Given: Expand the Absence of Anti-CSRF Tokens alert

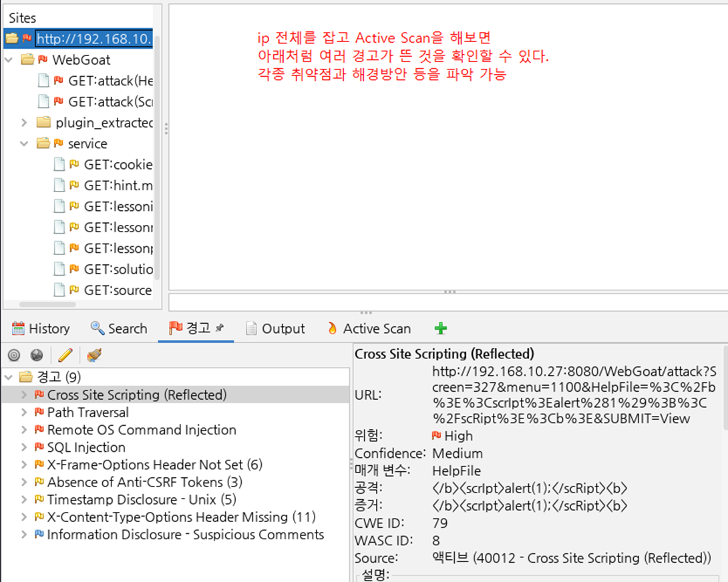Looking at the screenshot, I should 24,482.
